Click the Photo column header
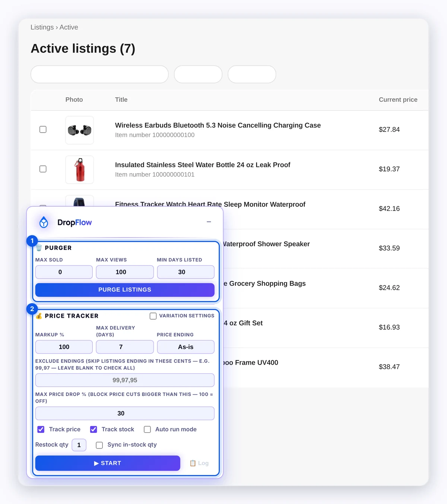 pyautogui.click(x=74, y=99)
